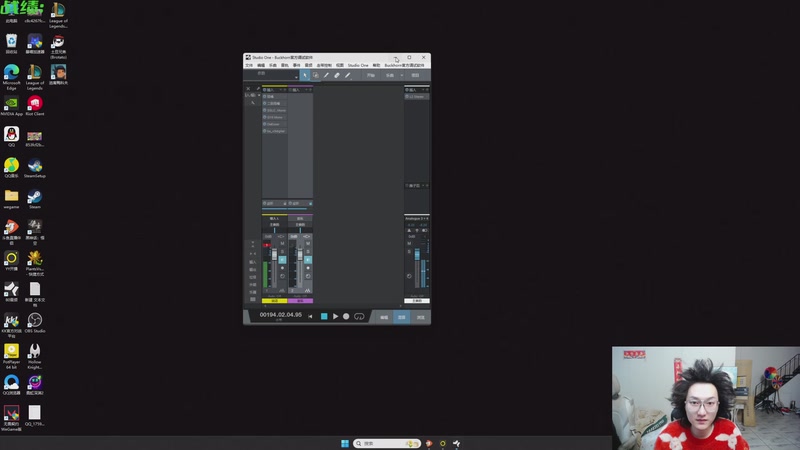800x450 pixels.
Task: Click the Record button in transport
Action: 346,316
